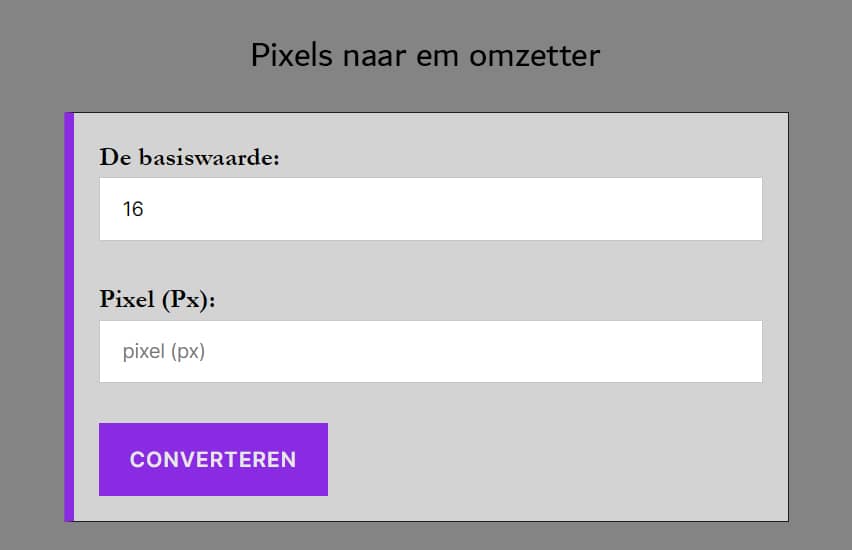Click empty form area right of Converteren
852x550 pixels.
pos(550,459)
